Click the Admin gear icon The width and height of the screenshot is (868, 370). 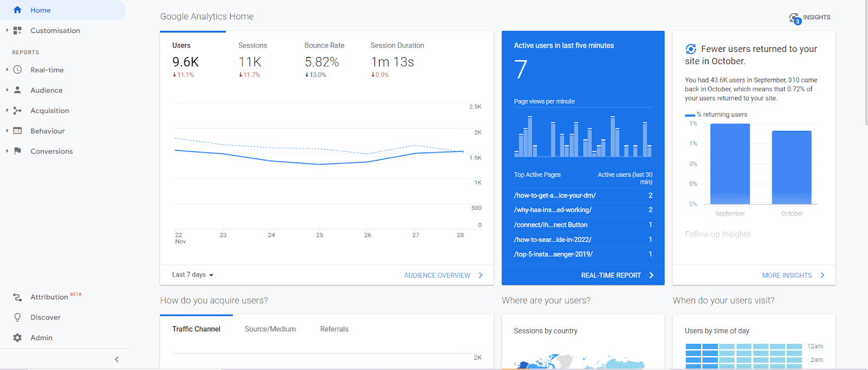17,337
